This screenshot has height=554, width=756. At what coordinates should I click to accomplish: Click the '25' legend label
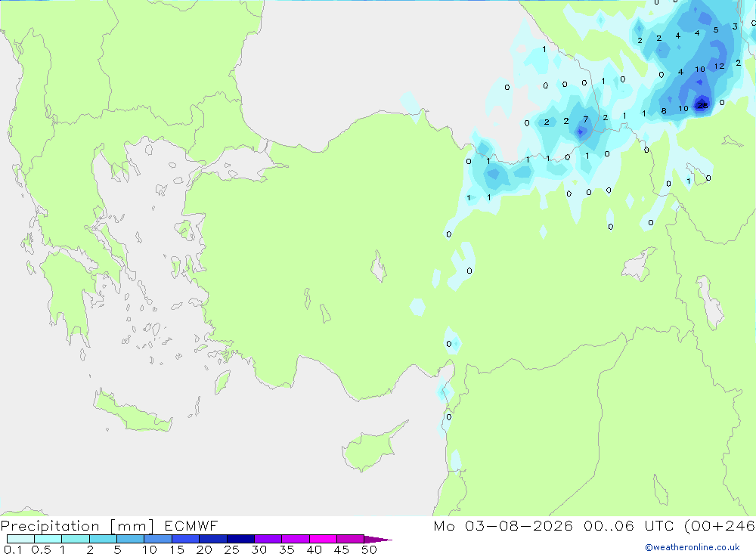[x=231, y=549]
